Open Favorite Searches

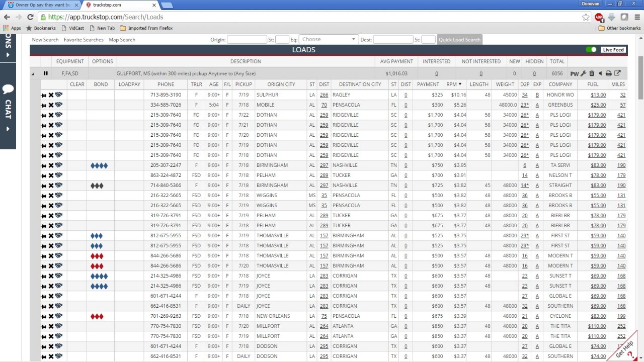click(84, 40)
